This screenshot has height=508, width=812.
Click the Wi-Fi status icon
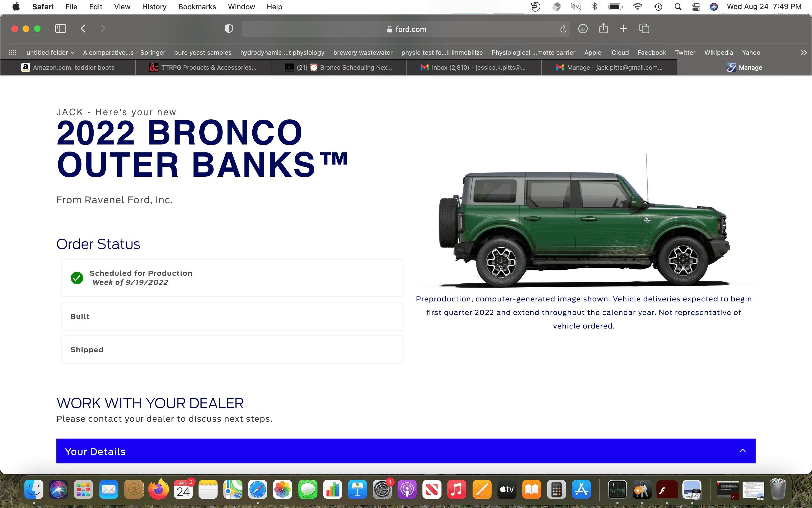[x=637, y=7]
